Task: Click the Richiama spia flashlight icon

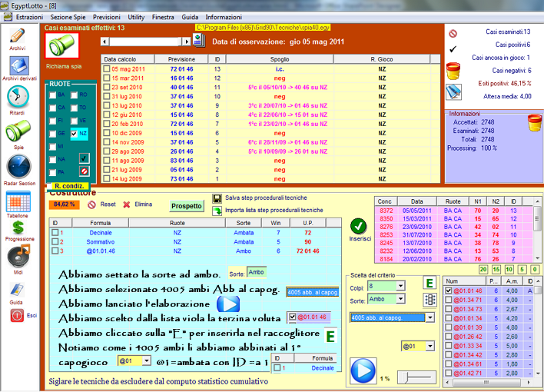Action: pyautogui.click(x=61, y=45)
